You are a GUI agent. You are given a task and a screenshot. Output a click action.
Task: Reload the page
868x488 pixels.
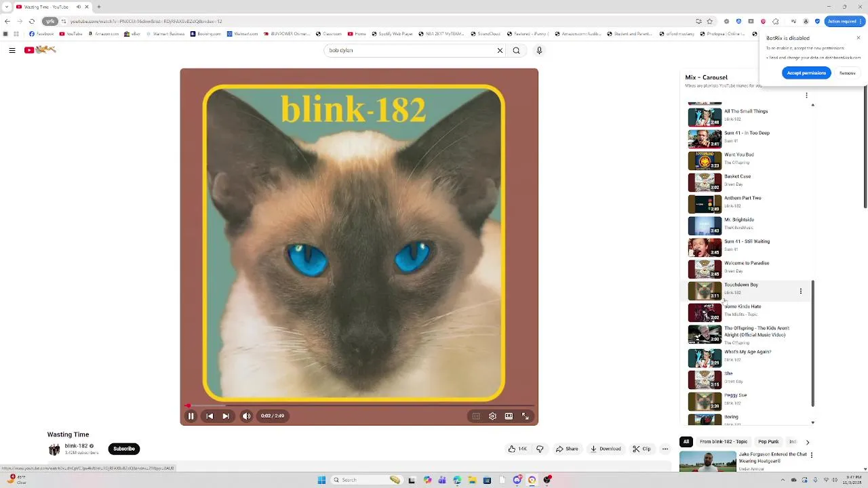click(31, 21)
